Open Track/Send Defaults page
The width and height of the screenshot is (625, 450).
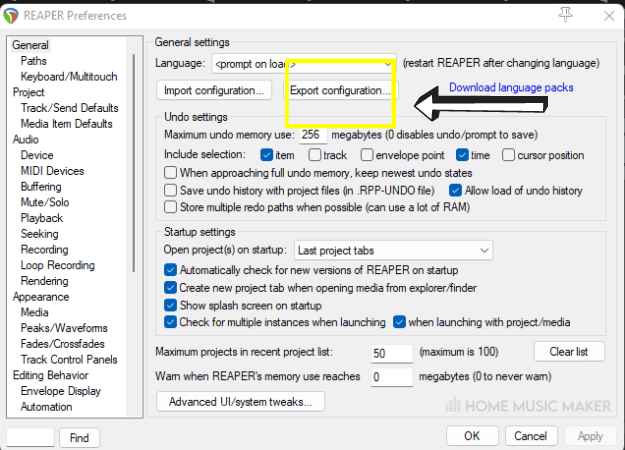[69, 108]
